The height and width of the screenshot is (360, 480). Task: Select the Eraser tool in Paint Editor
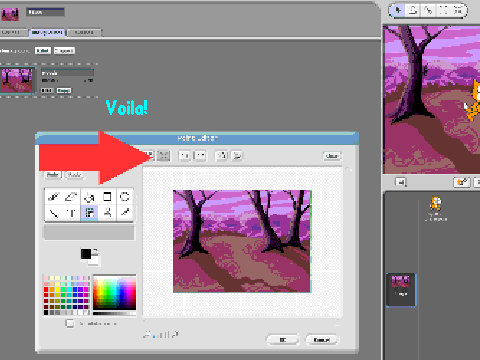point(71,197)
